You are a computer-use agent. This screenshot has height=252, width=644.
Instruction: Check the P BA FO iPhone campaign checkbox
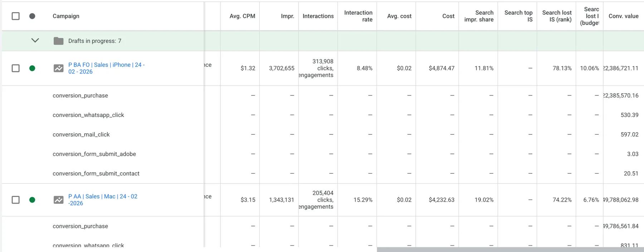coord(16,68)
